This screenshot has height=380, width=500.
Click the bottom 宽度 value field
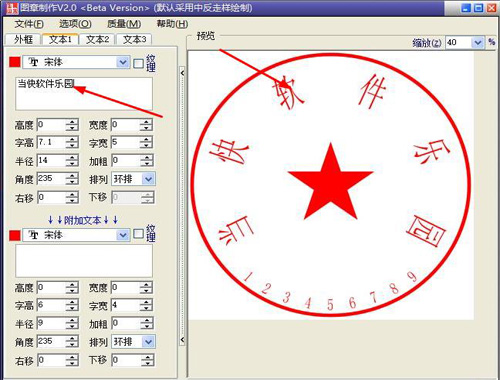125,287
